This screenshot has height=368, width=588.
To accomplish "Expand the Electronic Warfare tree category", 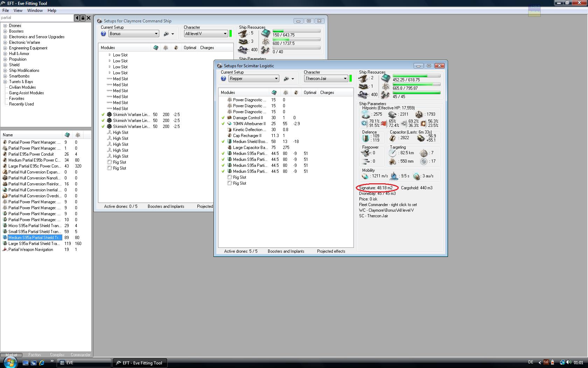I will click(x=5, y=42).
